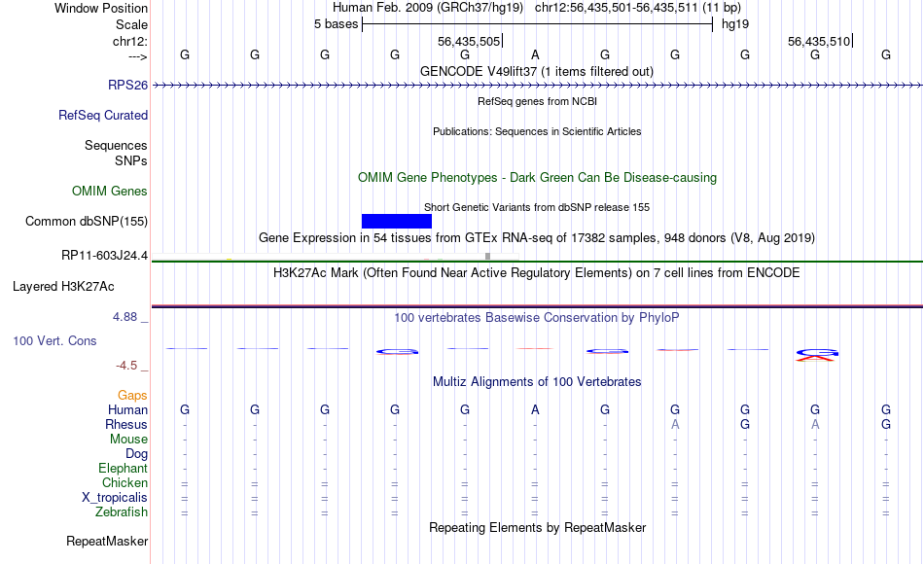Click Short Genetic Variants from dbSNP title

click(x=537, y=207)
